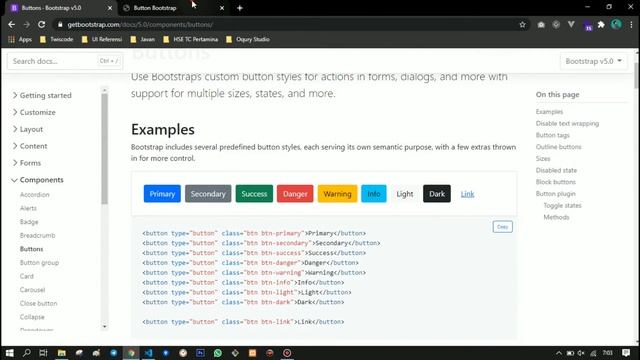
Task: Open the Bootstrap v5.0 version dropdown
Action: coord(593,61)
